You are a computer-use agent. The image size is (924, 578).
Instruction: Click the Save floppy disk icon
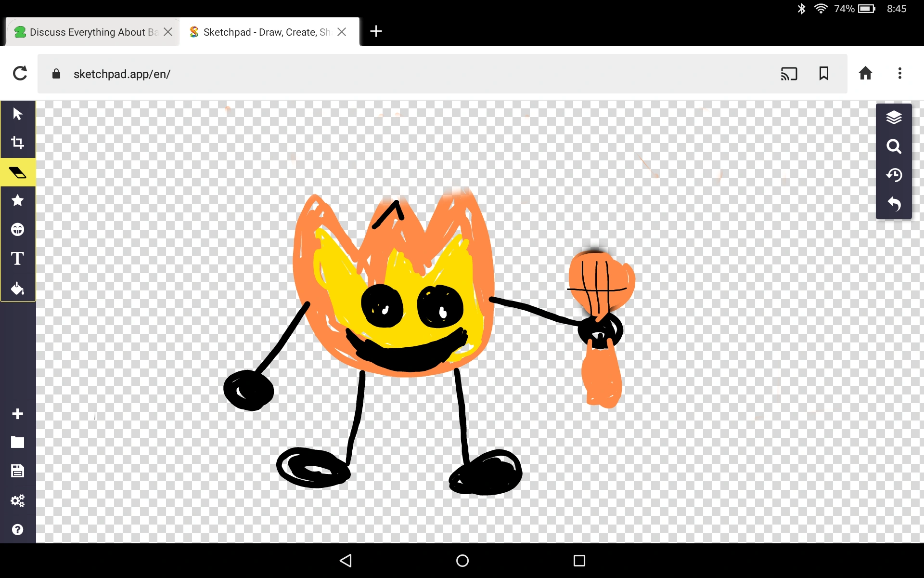pos(18,471)
